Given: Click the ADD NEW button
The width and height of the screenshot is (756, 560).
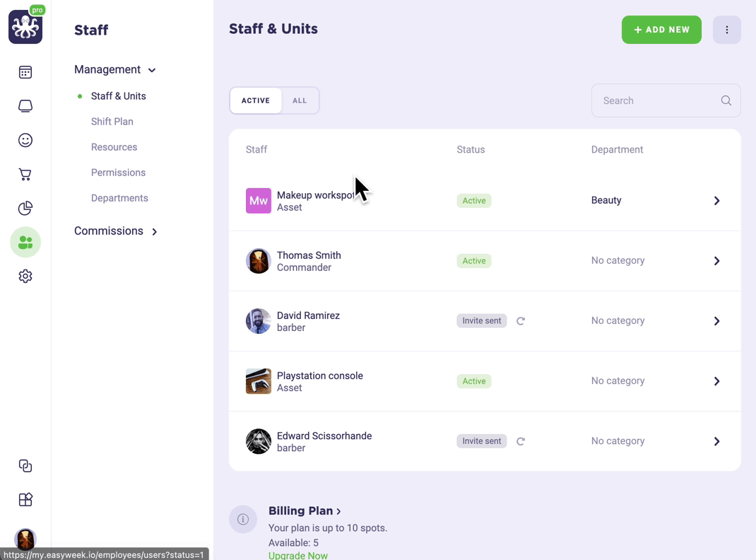Looking at the screenshot, I should [661, 30].
